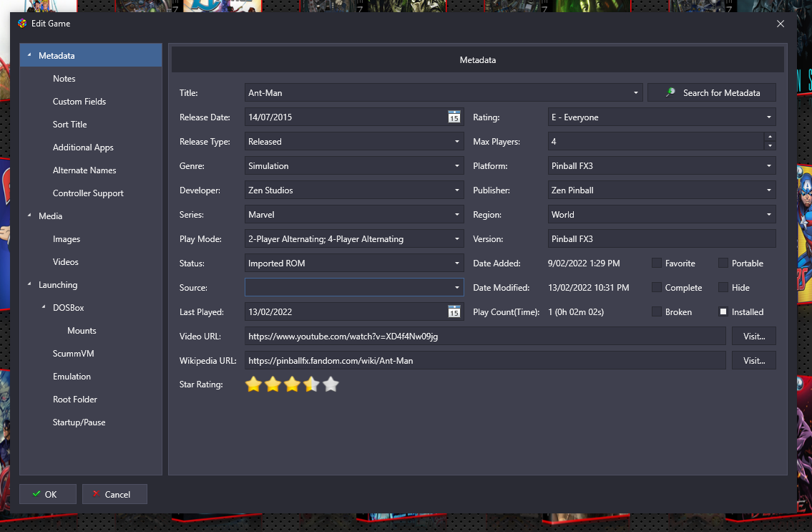The image size is (812, 532).
Task: Select Notes in the sidebar
Action: (64, 79)
